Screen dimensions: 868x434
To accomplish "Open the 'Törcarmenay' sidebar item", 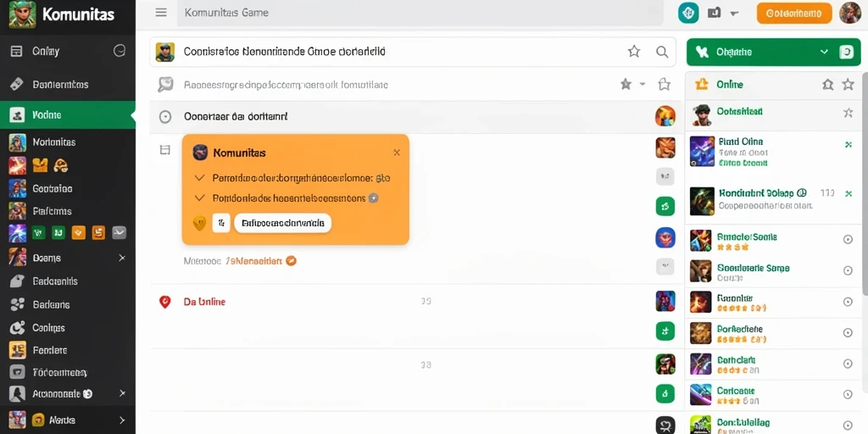I will [x=68, y=372].
